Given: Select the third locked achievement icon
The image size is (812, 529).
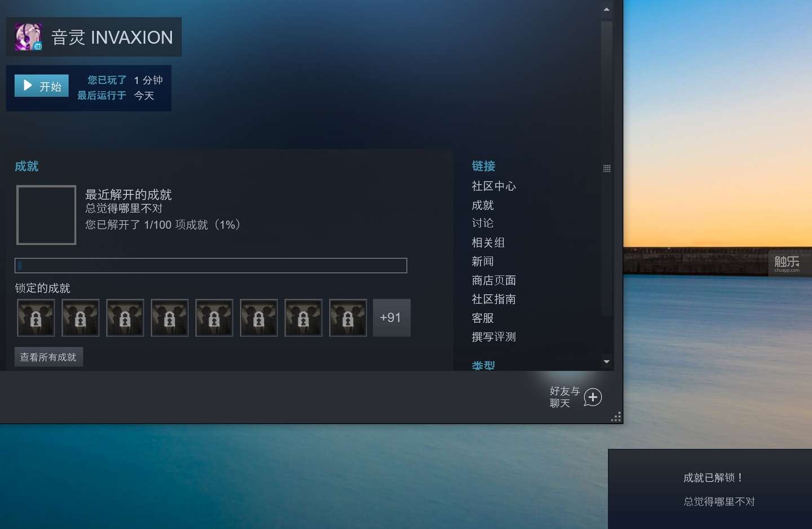Looking at the screenshot, I should pos(125,318).
